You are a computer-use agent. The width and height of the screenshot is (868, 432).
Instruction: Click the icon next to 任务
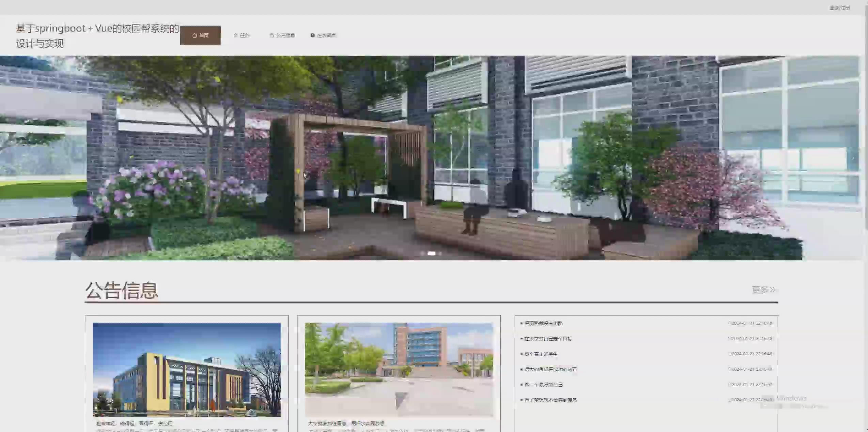[235, 35]
